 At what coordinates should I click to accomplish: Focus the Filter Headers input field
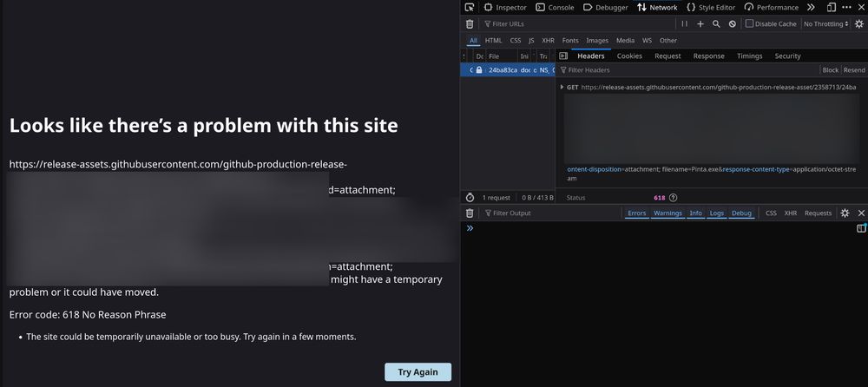pyautogui.click(x=687, y=70)
